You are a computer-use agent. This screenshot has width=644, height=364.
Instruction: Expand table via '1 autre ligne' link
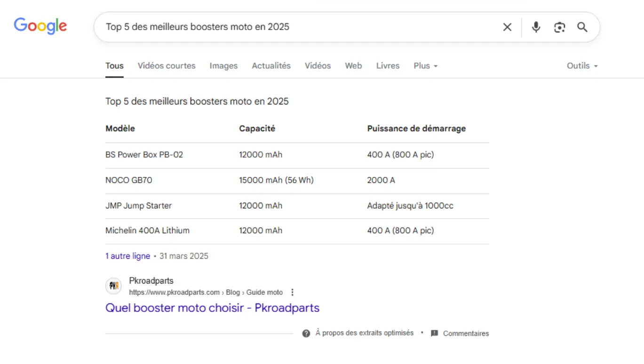pyautogui.click(x=127, y=256)
